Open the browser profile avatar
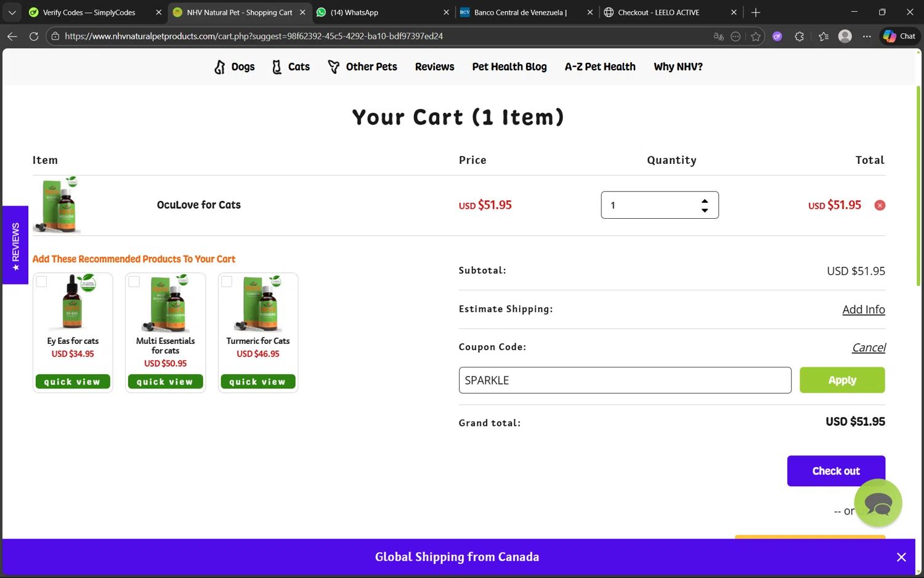Viewport: 924px width, 578px height. (x=845, y=36)
